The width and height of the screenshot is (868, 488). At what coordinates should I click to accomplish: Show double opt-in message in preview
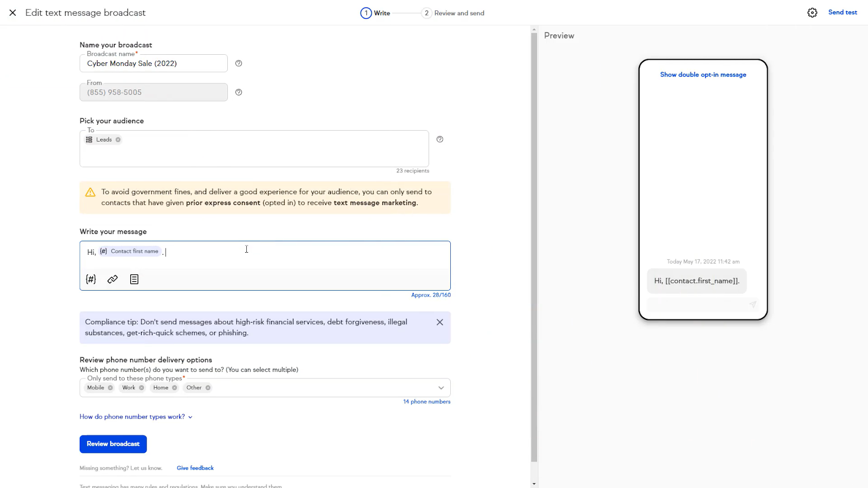(x=703, y=74)
